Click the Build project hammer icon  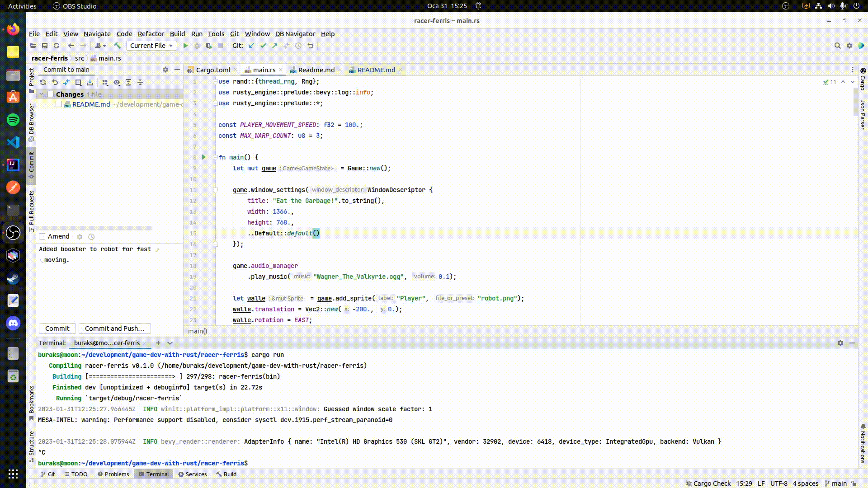click(117, 46)
